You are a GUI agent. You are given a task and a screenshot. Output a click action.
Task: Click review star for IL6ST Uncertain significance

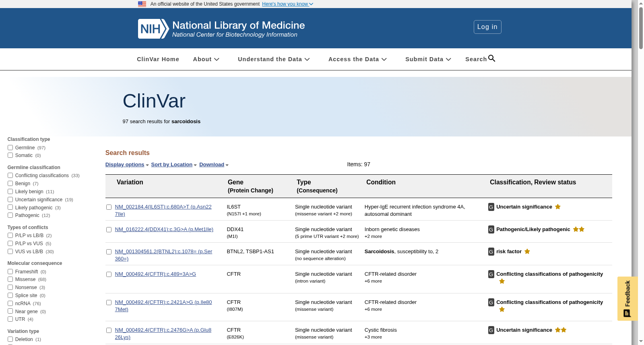(x=558, y=207)
